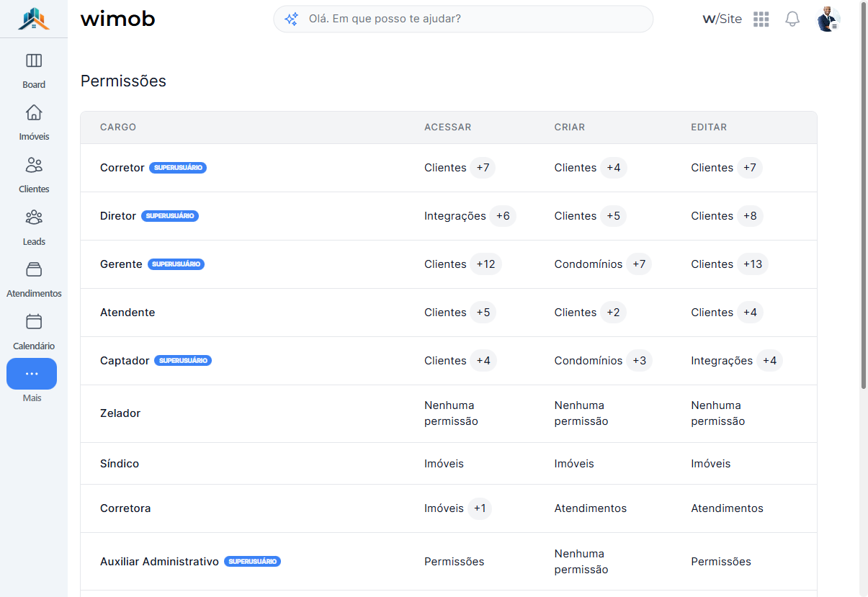This screenshot has height=597, width=868.
Task: Expand +4 in Corretor Criar column
Action: click(614, 168)
